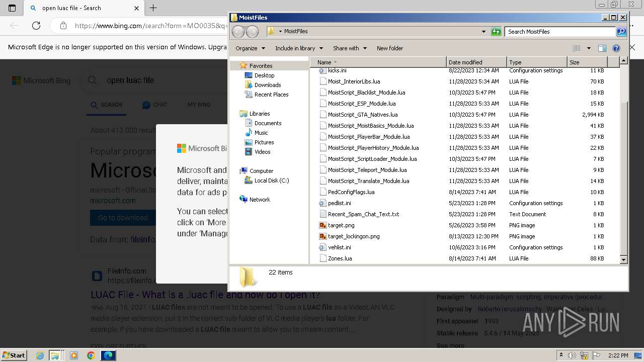644x362 pixels.
Task: Open Include in library dropdown
Action: (298, 48)
